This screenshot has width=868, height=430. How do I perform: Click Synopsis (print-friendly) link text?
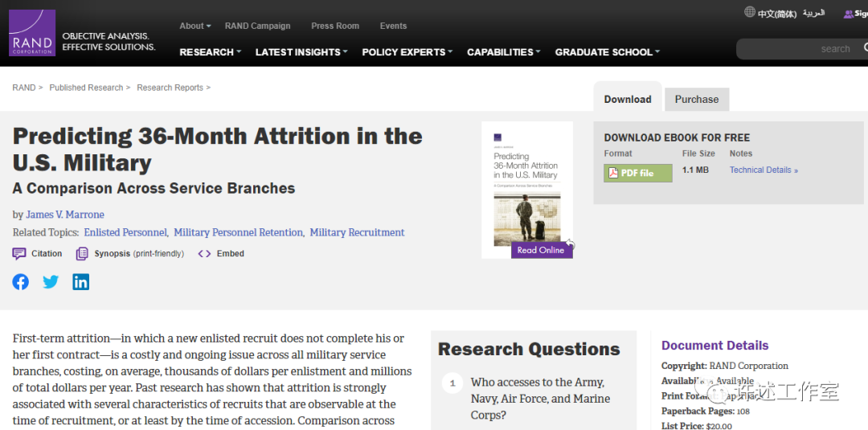point(139,253)
